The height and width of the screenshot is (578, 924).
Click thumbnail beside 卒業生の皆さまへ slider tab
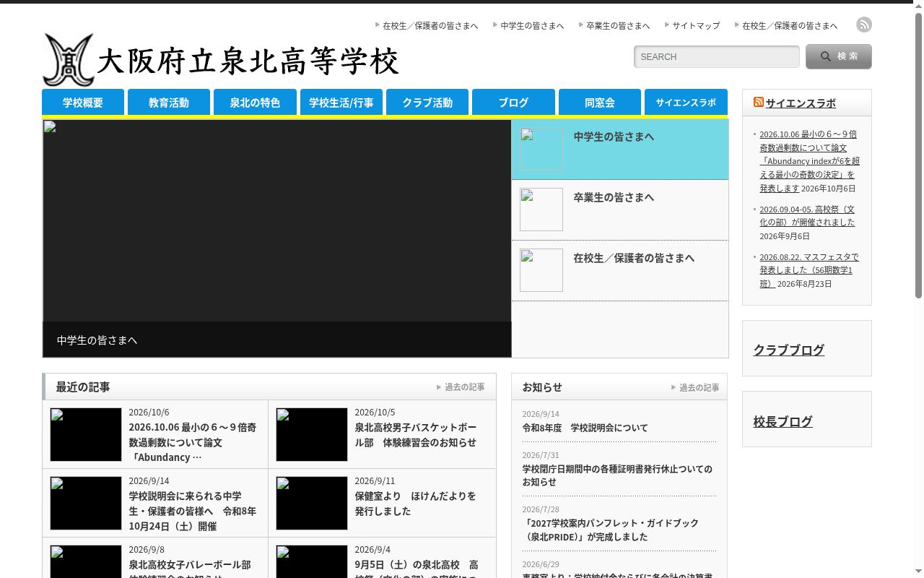541,210
